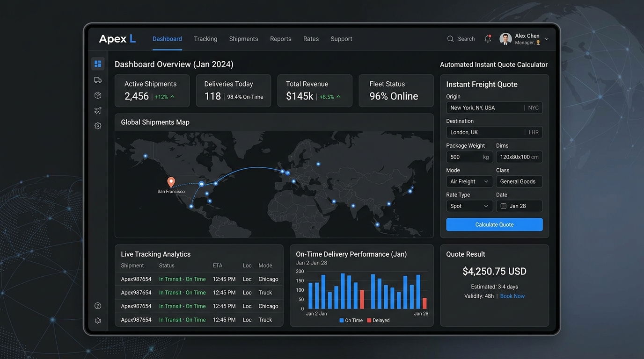Click the $4,250.75 USD quote result
The image size is (644, 359).
494,271
